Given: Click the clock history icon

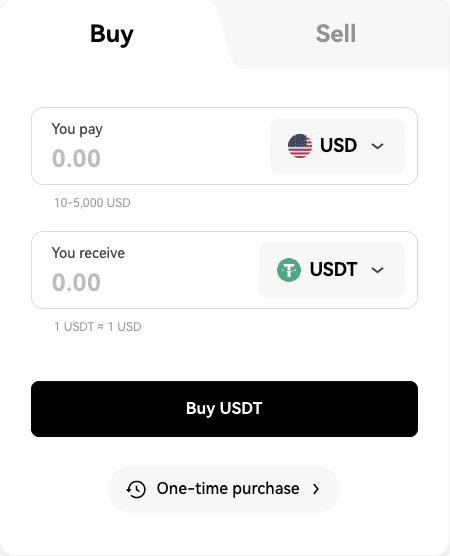Looking at the screenshot, I should pos(136,489).
